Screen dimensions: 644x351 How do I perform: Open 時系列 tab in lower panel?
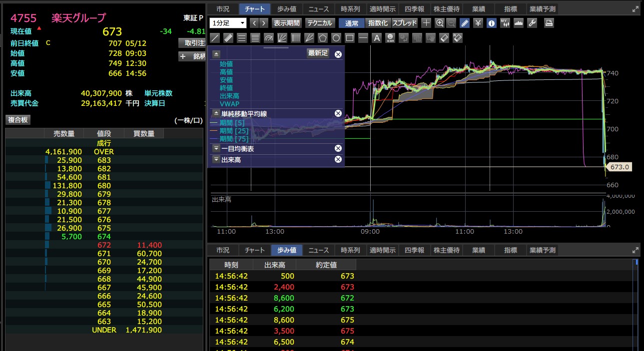[x=350, y=250]
